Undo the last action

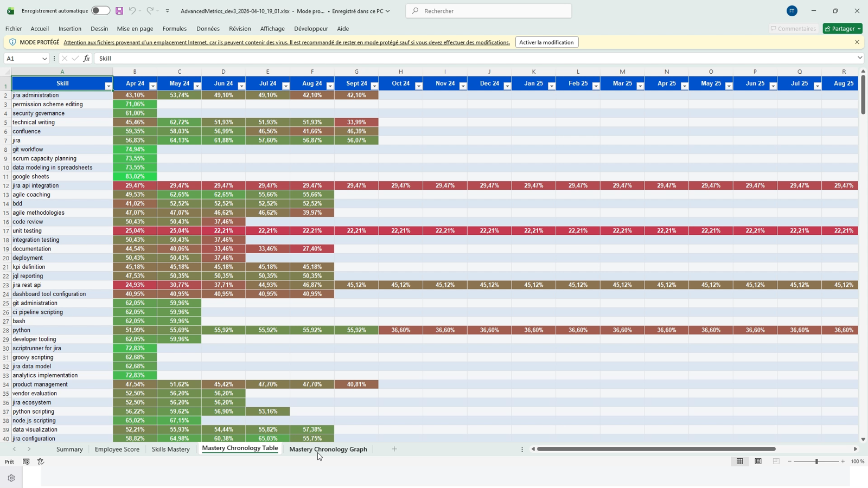132,11
